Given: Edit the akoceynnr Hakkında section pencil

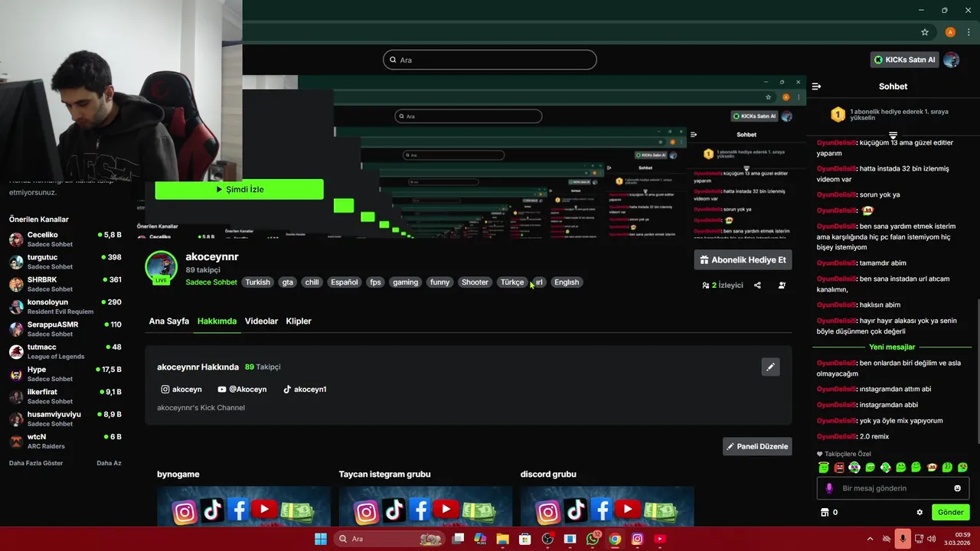Looking at the screenshot, I should click(770, 367).
